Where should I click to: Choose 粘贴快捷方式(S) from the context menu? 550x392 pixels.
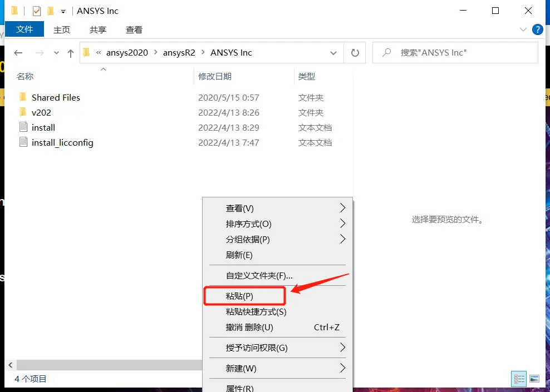pyautogui.click(x=277, y=312)
